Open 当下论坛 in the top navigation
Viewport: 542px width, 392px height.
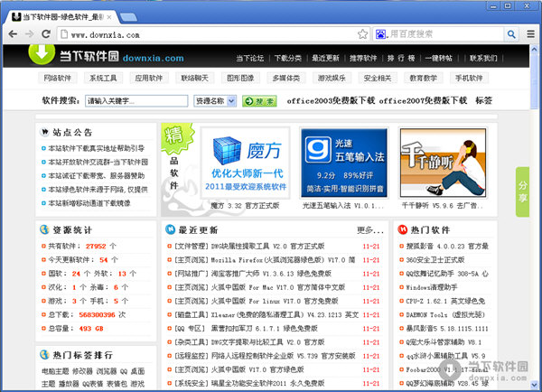[250, 58]
